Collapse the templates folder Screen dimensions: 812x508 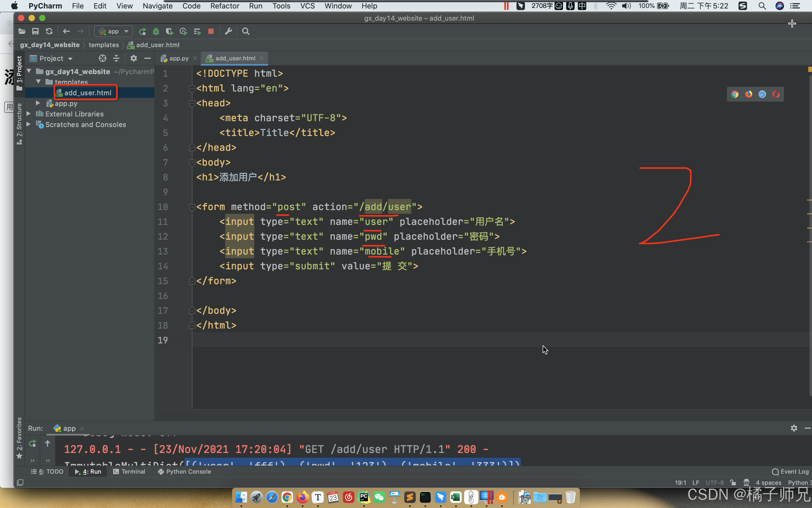pyautogui.click(x=38, y=82)
